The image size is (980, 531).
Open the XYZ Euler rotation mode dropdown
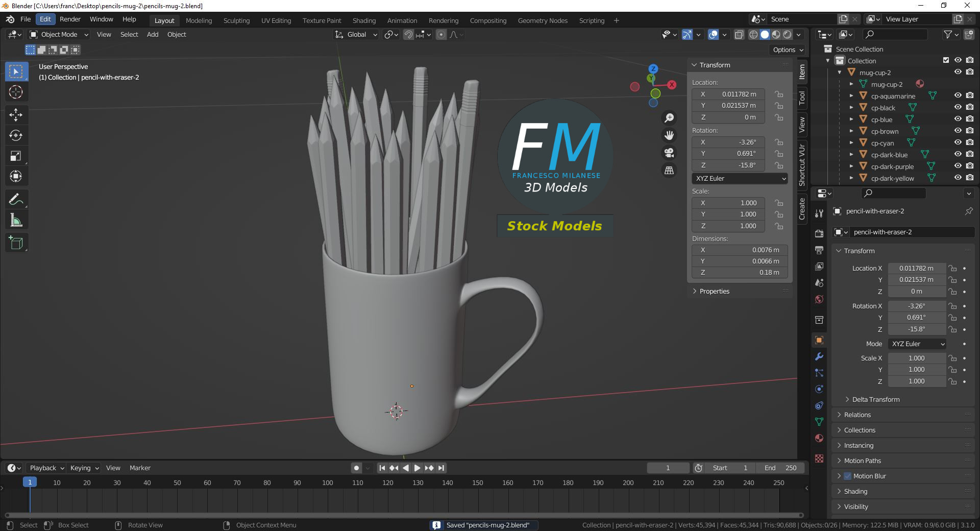click(740, 178)
